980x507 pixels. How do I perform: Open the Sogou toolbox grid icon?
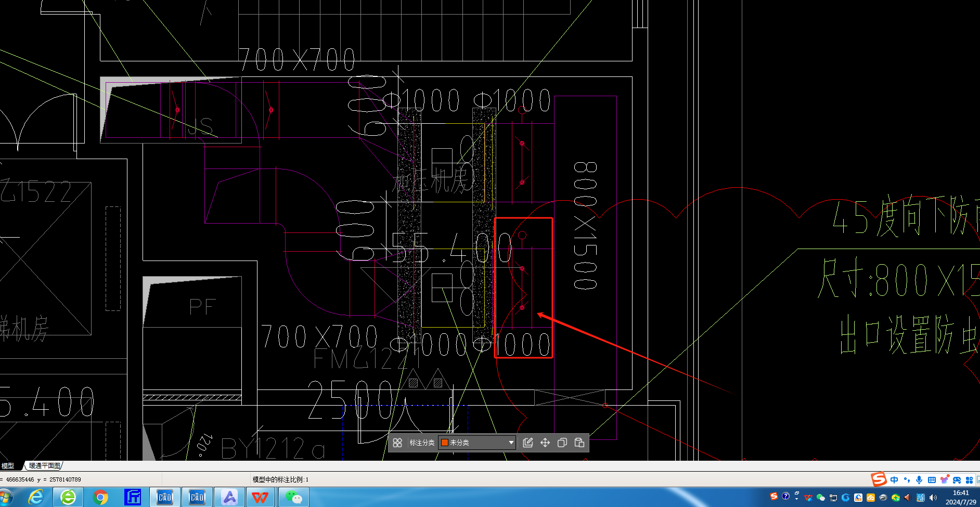coord(969,480)
